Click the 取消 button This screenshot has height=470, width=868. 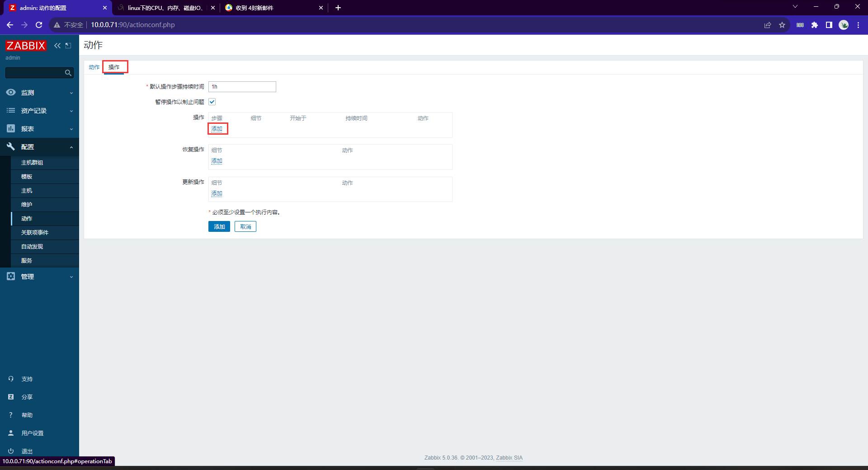245,226
